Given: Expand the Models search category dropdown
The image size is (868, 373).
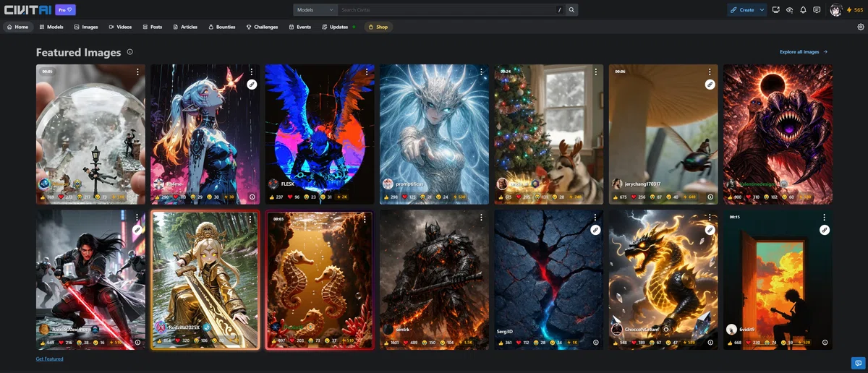Looking at the screenshot, I should 315,10.
